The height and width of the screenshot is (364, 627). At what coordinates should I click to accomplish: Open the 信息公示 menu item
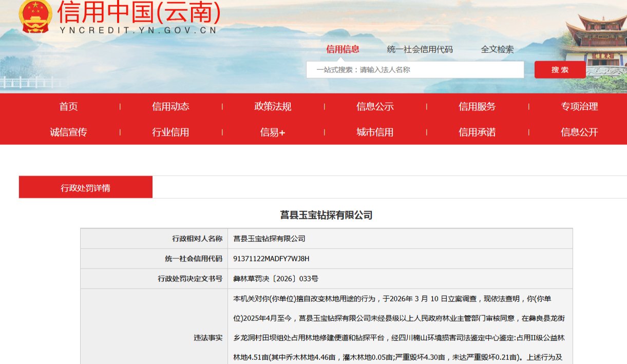[x=375, y=107]
